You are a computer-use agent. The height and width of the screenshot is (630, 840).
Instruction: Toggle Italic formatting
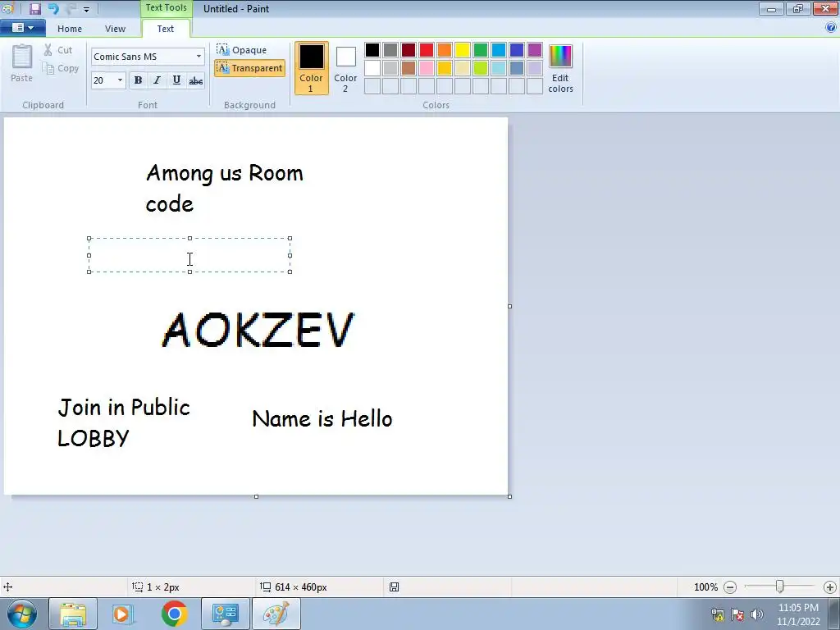(157, 80)
